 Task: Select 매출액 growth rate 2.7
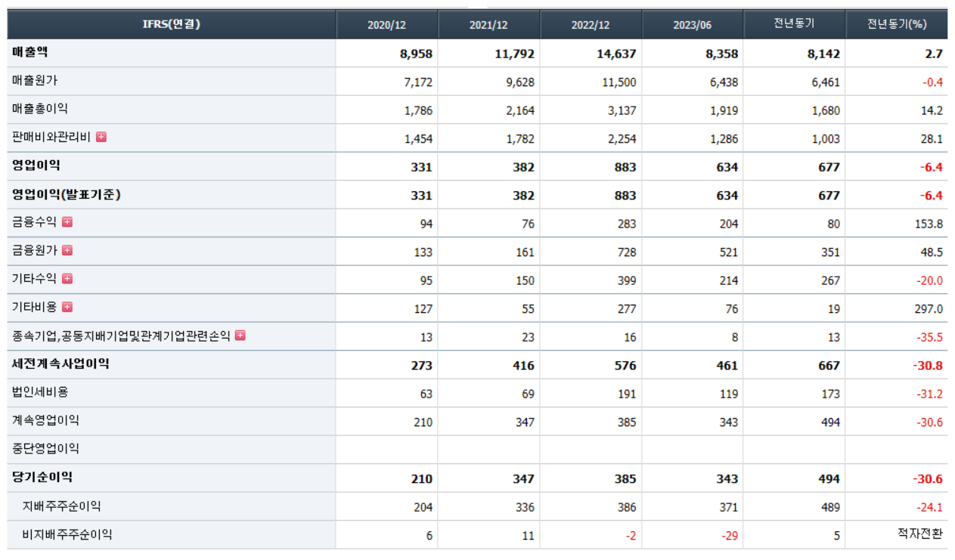coord(935,54)
